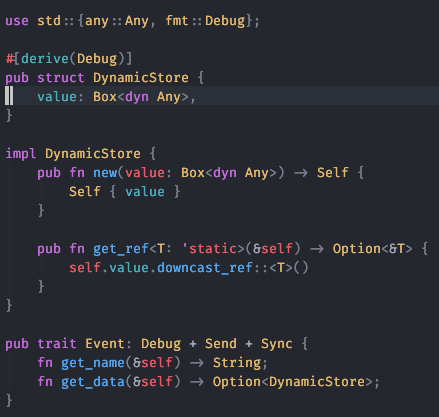Image resolution: width=439 pixels, height=417 pixels.
Task: Click 'Send' in the trait bounds
Action: [x=221, y=344]
